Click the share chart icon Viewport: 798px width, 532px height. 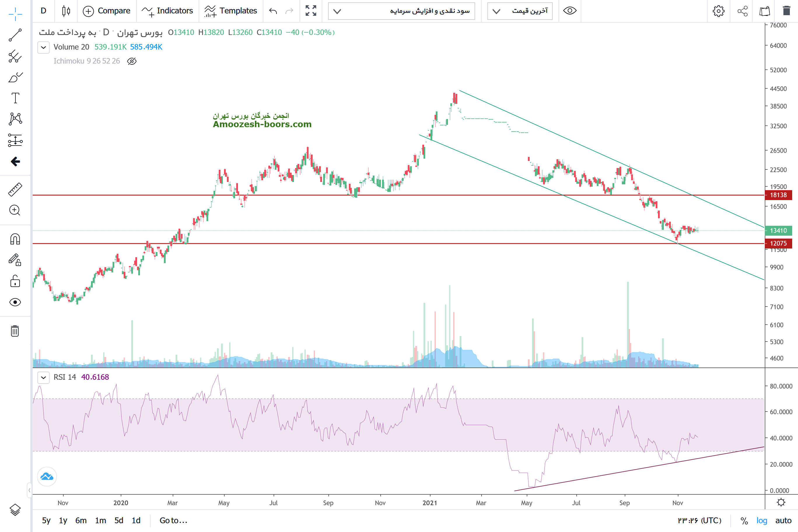coord(742,11)
